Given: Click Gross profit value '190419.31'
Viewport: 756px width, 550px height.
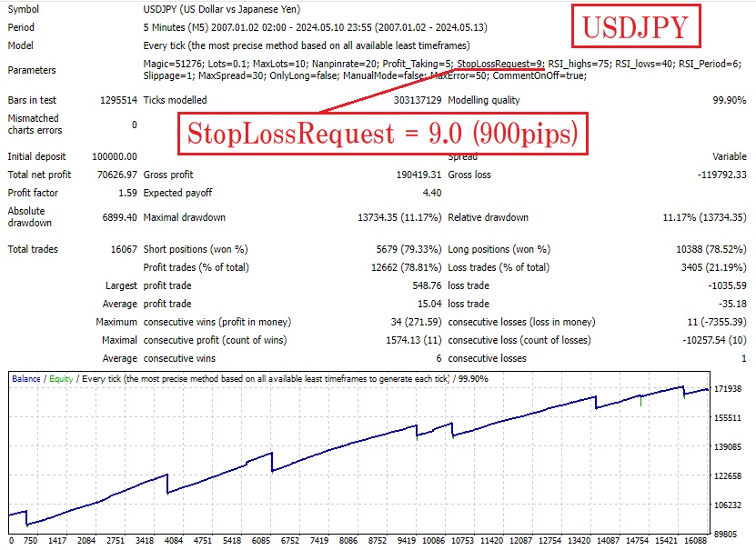Looking at the screenshot, I should coord(418,175).
